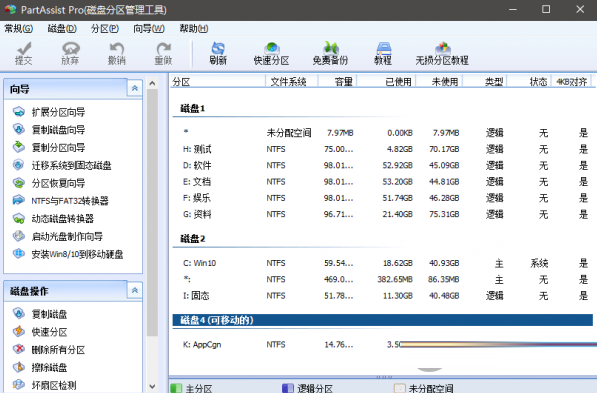597x393 pixels.
Task: Select the 未分配空间 7.97MB row
Action: click(383, 133)
